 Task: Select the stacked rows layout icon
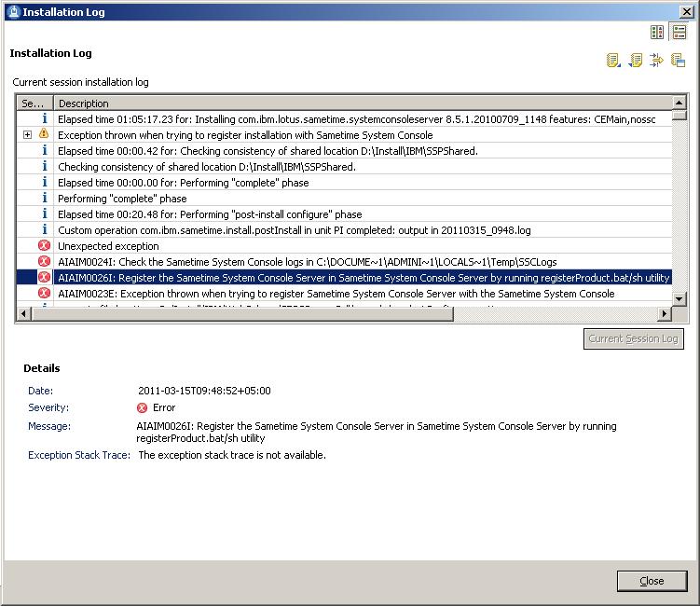click(x=679, y=32)
